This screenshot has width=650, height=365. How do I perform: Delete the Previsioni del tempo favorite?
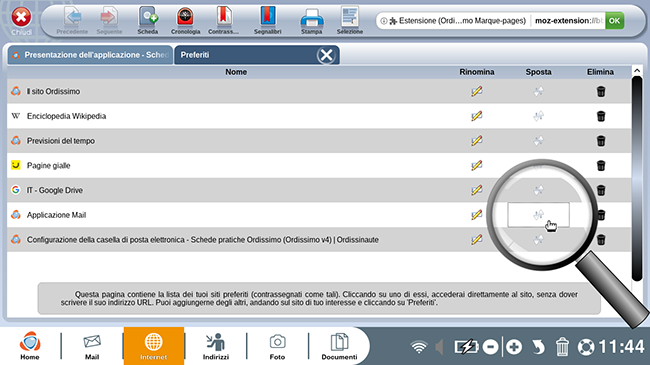tap(601, 141)
